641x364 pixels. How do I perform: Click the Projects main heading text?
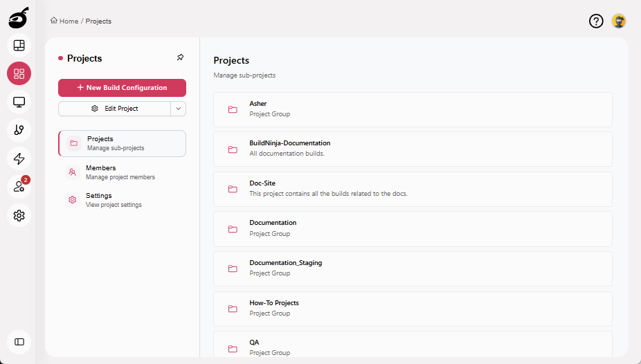point(231,60)
